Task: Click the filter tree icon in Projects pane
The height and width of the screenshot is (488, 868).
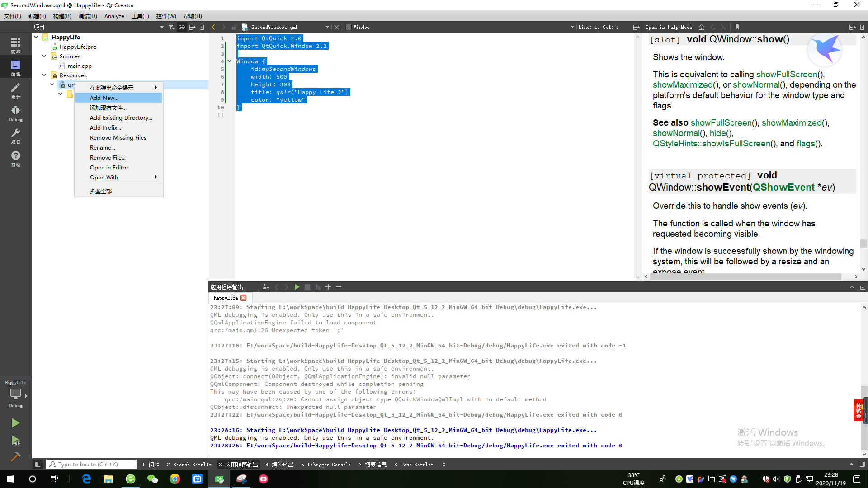Action: tap(171, 27)
